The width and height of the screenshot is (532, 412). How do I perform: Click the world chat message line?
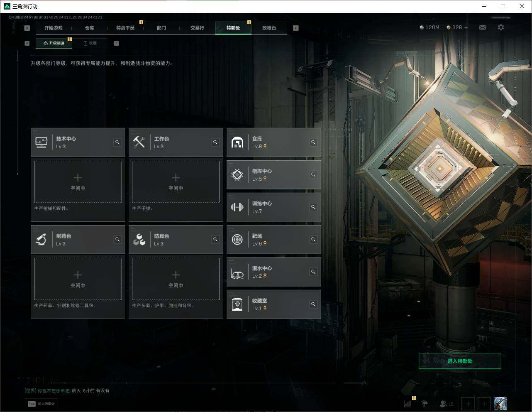point(67,390)
